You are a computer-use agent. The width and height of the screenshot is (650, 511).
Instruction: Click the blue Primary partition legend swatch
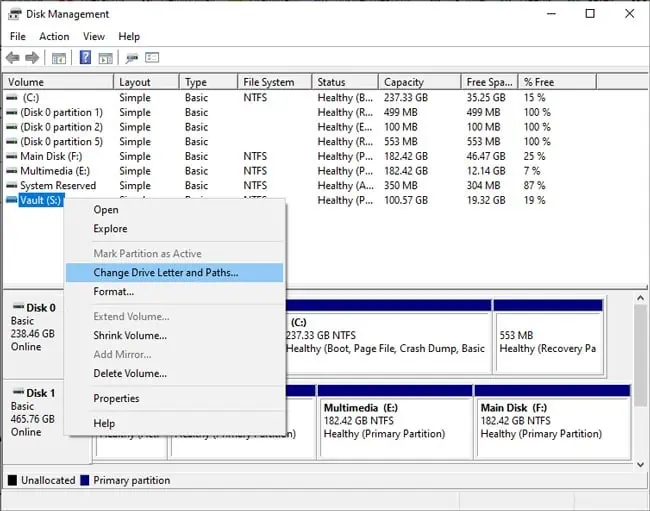click(x=85, y=480)
